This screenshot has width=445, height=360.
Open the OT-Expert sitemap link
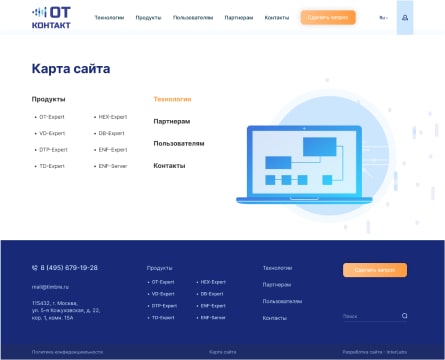pos(52,117)
